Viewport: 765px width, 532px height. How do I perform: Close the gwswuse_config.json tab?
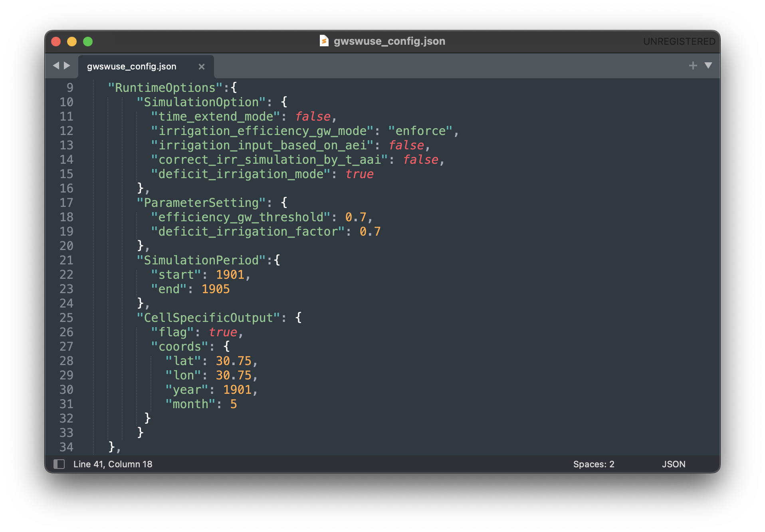tap(202, 67)
